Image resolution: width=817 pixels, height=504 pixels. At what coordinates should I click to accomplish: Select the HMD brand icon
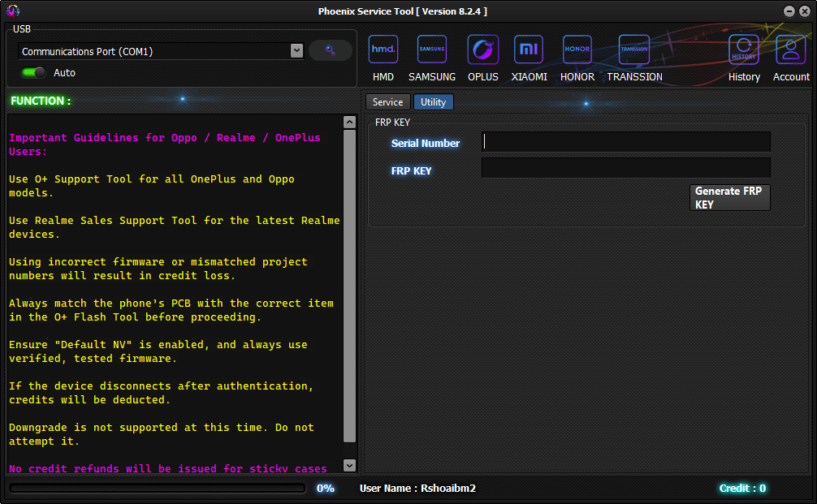(383, 50)
